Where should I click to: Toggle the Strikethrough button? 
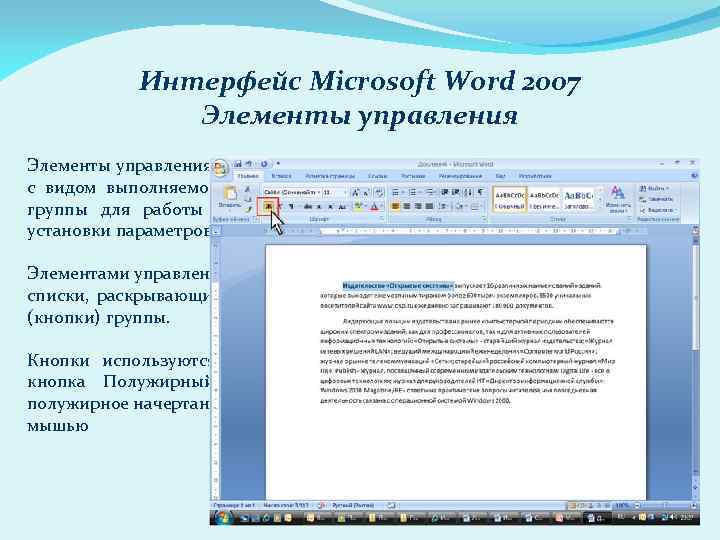pyautogui.click(x=308, y=207)
